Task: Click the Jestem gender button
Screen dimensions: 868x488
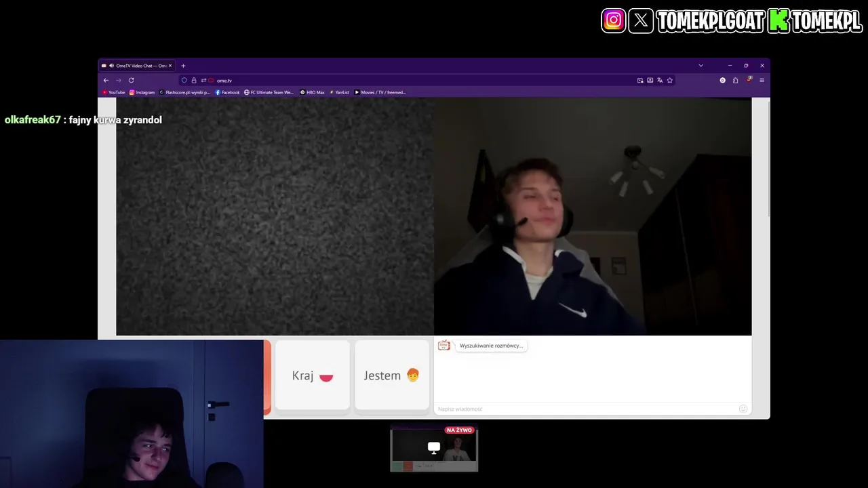Action: pyautogui.click(x=392, y=375)
